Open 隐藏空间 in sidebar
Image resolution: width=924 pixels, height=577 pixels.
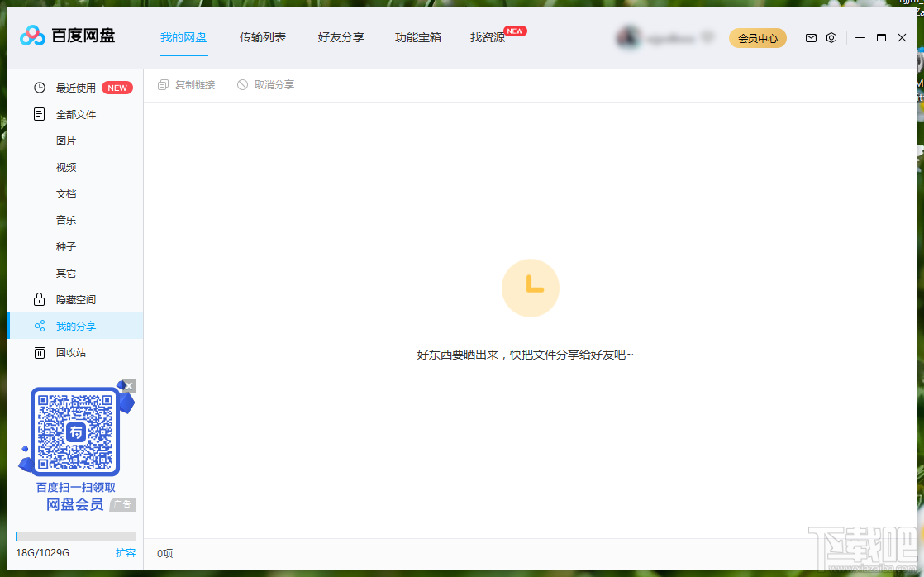click(x=75, y=299)
